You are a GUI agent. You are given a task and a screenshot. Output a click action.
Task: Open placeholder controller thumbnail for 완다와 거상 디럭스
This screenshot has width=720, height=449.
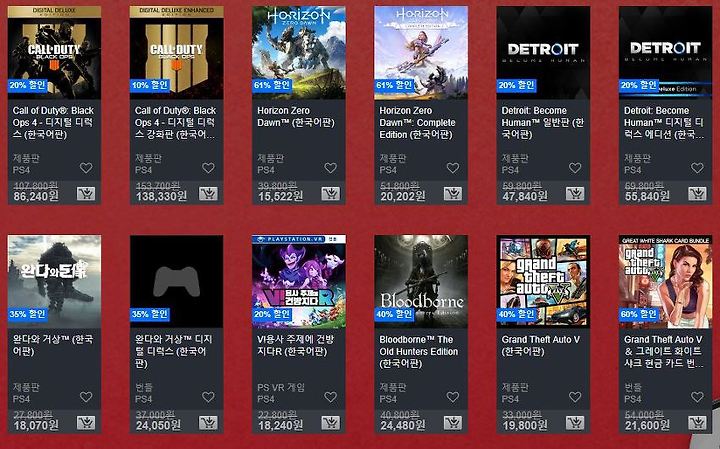click(x=177, y=281)
